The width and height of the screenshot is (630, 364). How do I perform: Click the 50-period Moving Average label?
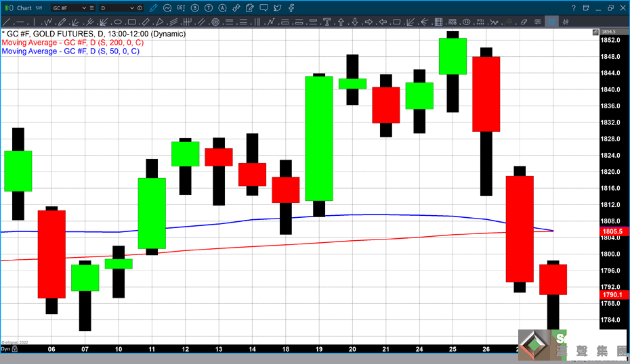coord(70,51)
